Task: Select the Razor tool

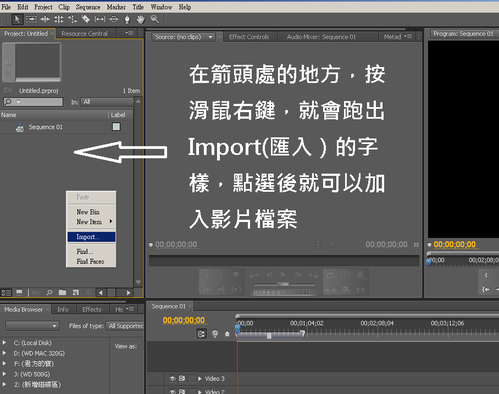Action: tap(86, 19)
